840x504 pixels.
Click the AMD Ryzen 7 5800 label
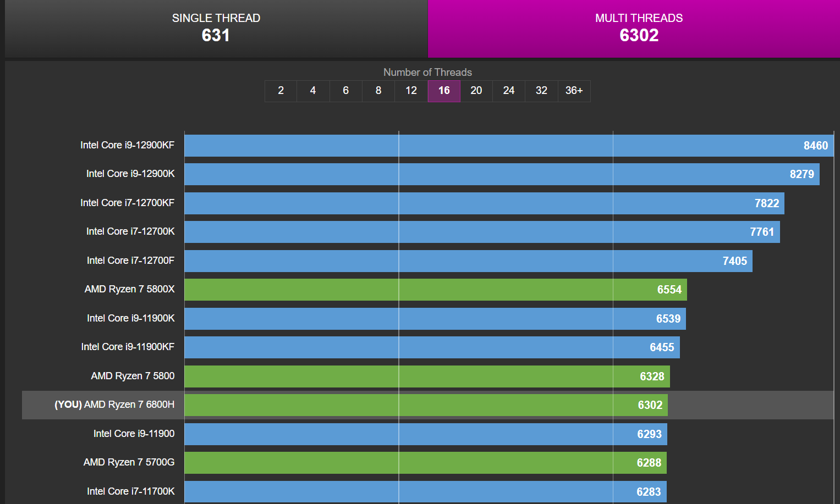pyautogui.click(x=133, y=376)
